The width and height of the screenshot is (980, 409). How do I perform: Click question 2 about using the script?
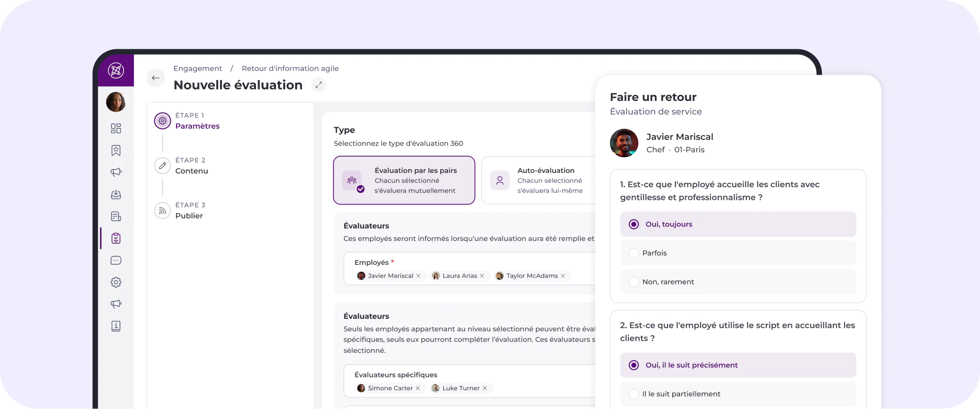(x=737, y=331)
